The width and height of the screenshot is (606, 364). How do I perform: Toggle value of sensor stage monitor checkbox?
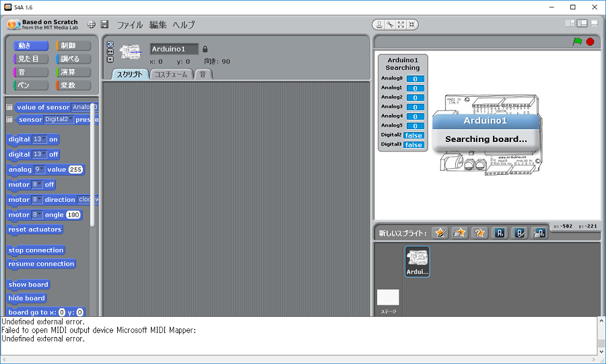click(x=9, y=107)
